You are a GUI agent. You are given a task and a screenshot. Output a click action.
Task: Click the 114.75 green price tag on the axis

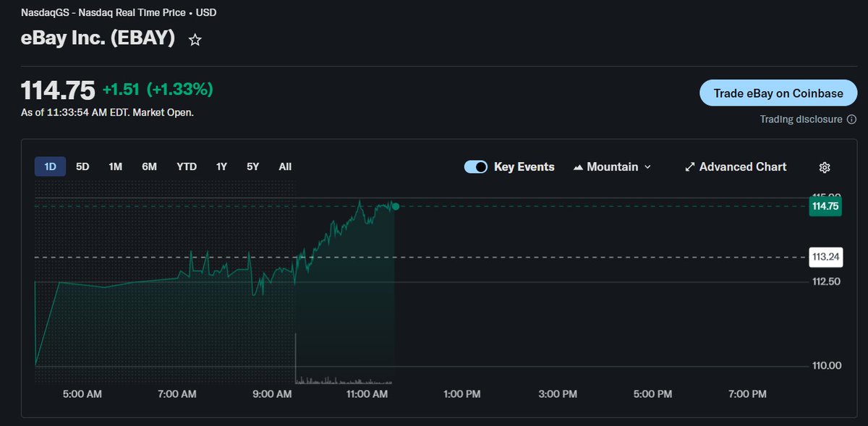(825, 207)
